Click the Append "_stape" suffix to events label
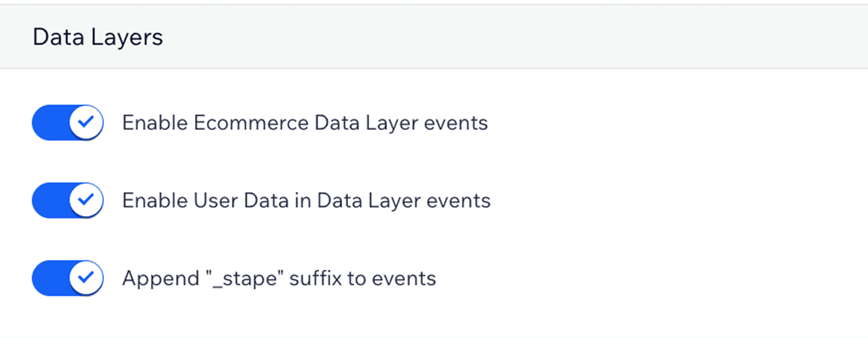The image size is (868, 338). pos(279,278)
